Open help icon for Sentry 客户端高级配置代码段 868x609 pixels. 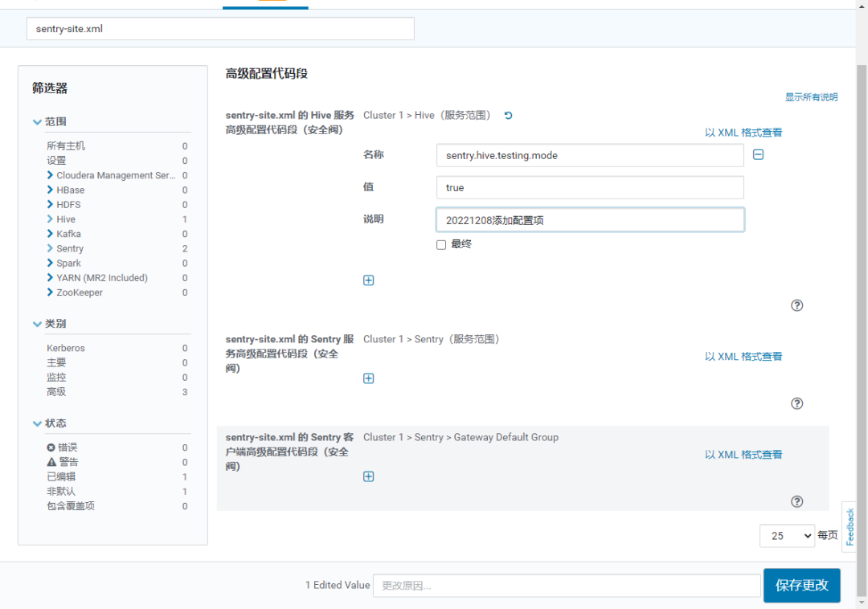click(796, 501)
